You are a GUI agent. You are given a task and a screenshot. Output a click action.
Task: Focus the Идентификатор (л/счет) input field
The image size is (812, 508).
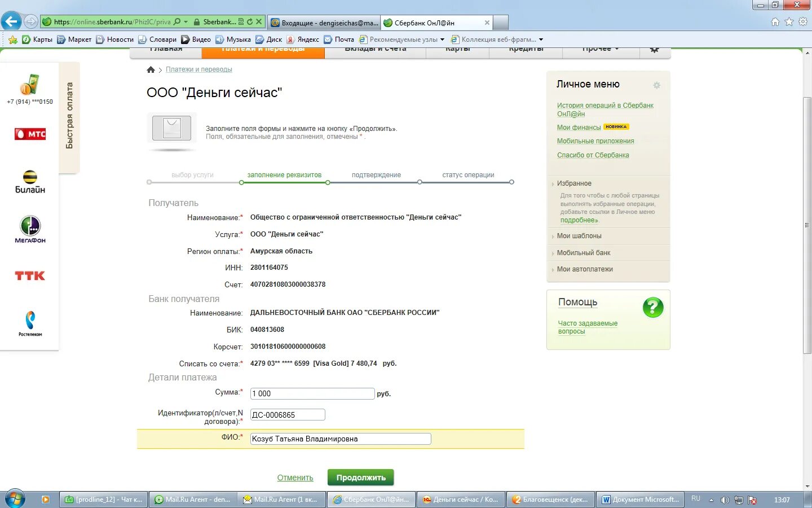288,415
